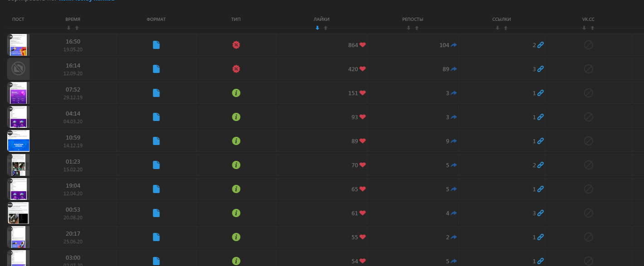Select likes value 70

(x=355, y=165)
